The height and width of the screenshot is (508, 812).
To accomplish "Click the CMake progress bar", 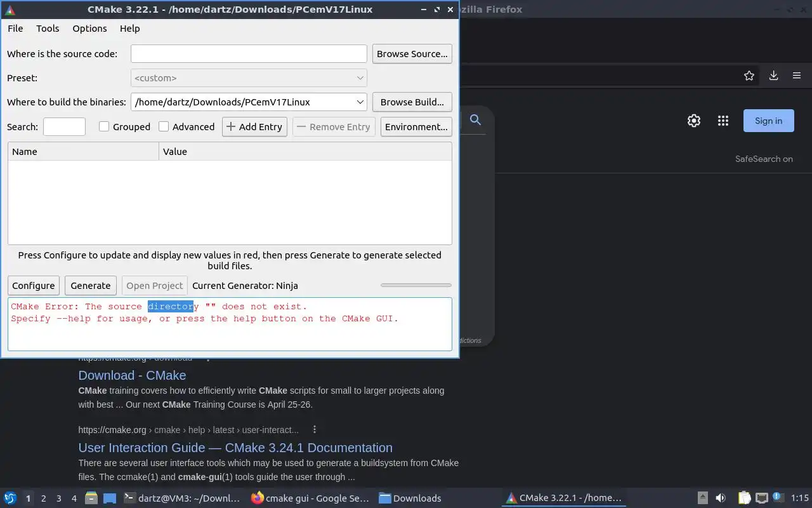I will [416, 285].
